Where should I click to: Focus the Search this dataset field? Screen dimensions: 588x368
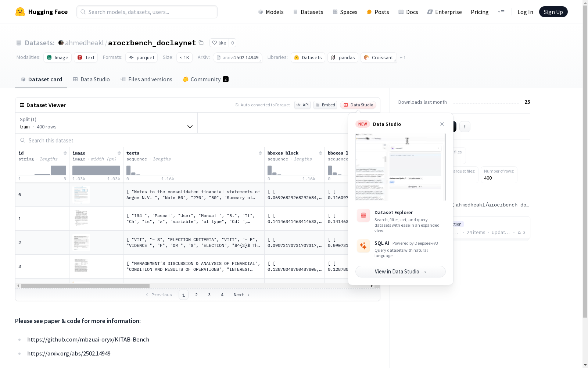pos(182,140)
